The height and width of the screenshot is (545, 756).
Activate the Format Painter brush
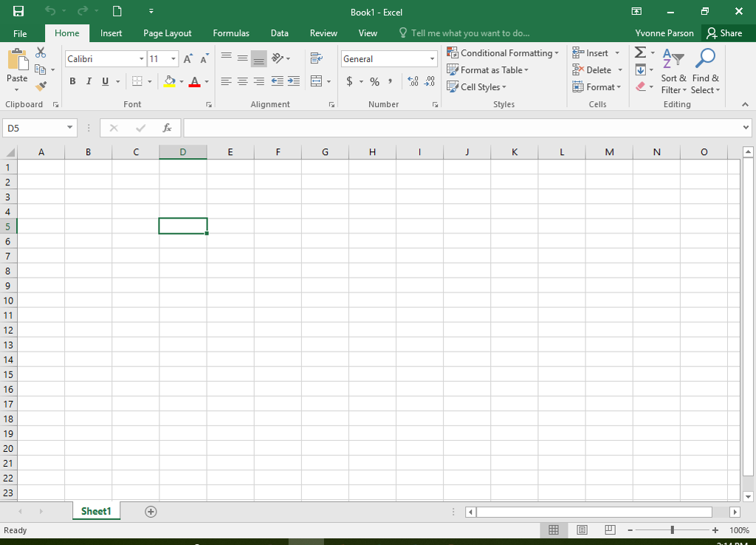coord(41,86)
